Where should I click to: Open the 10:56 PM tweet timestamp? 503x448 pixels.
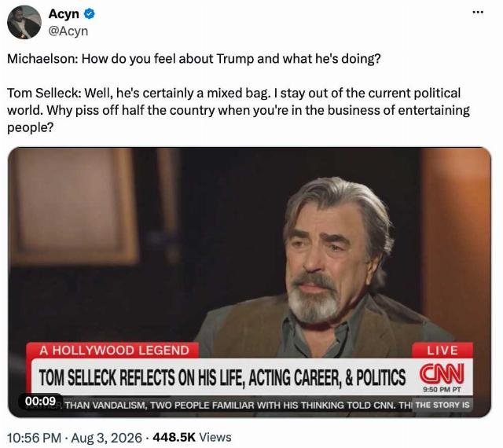pyautogui.click(x=34, y=438)
